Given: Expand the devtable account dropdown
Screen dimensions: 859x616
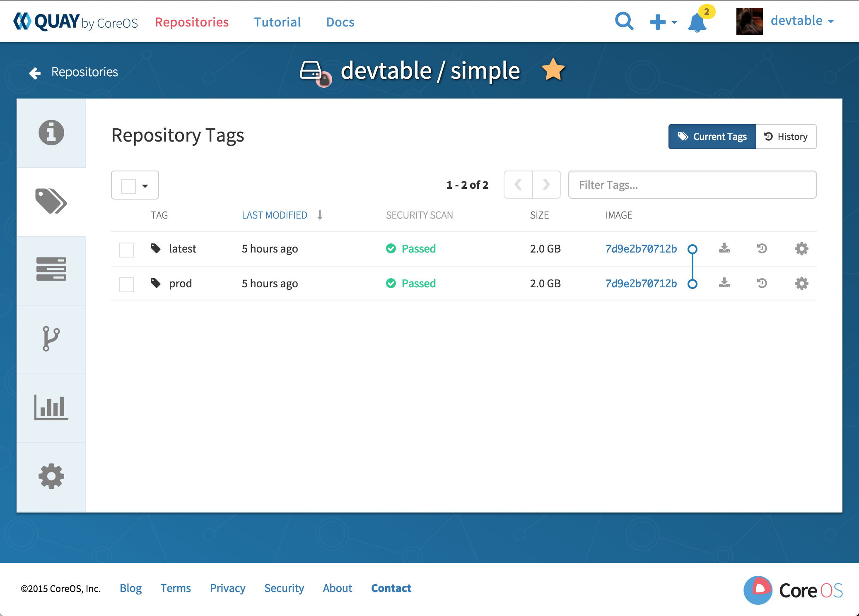Looking at the screenshot, I should click(802, 21).
